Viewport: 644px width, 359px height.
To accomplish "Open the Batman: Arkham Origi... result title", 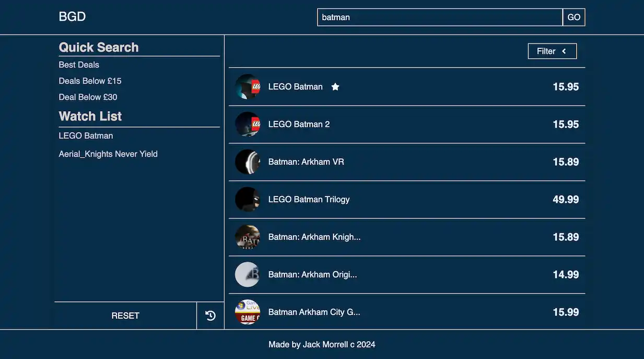I will pyautogui.click(x=313, y=274).
